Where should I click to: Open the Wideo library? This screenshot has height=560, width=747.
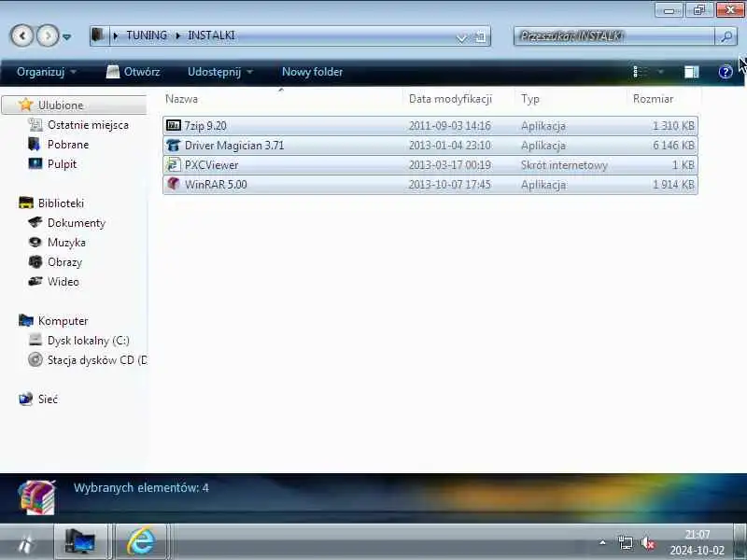(x=63, y=282)
